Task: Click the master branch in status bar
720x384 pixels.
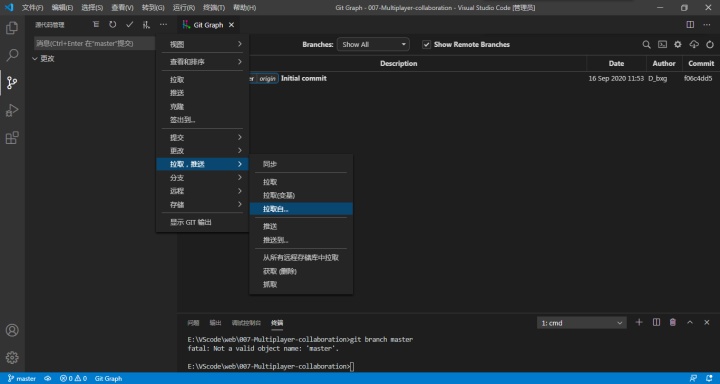Action: coord(22,378)
